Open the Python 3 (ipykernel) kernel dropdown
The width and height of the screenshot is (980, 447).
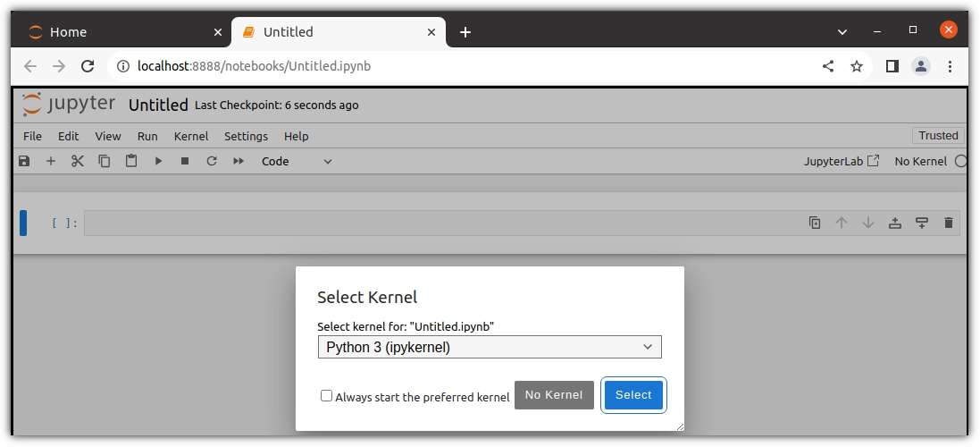490,347
